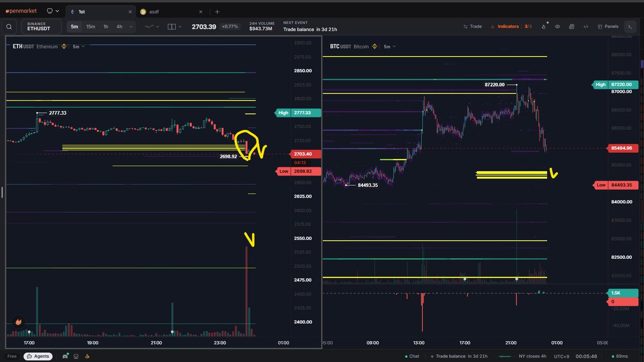Change the UTC+9 timezone
This screenshot has width=644, height=362.
(x=561, y=356)
